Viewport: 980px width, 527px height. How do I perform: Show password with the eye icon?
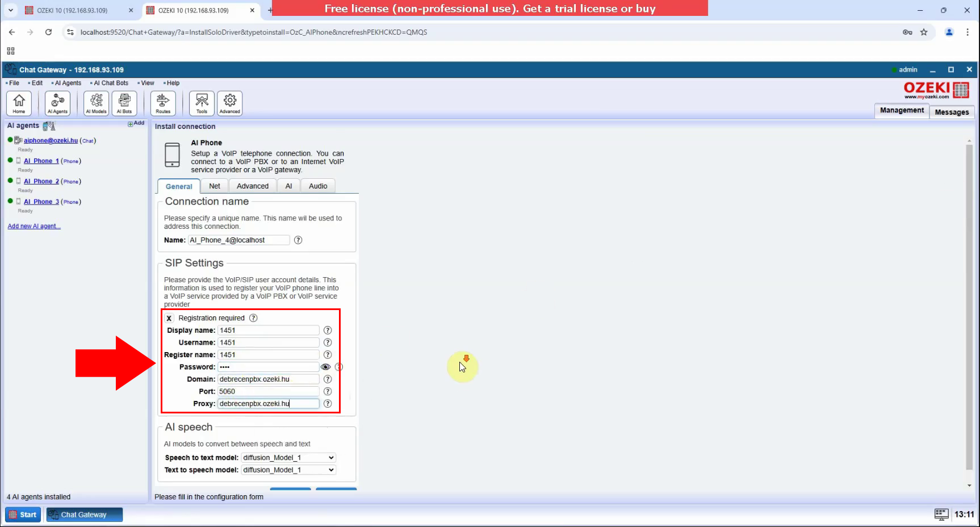click(325, 367)
